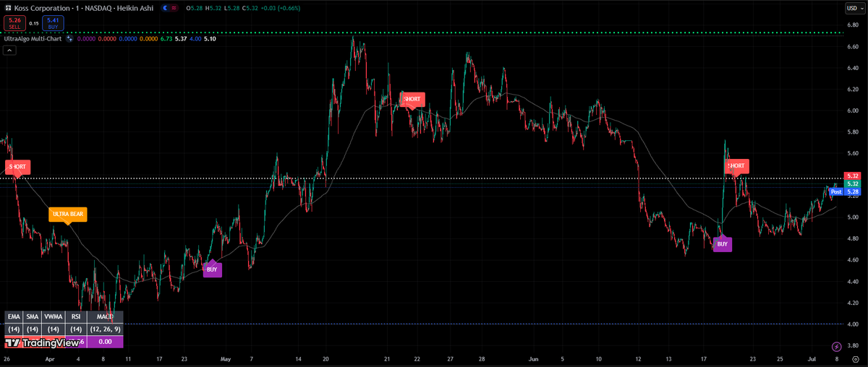The image size is (868, 367).
Task: Click the white 5.37 indicator value
Action: 181,38
